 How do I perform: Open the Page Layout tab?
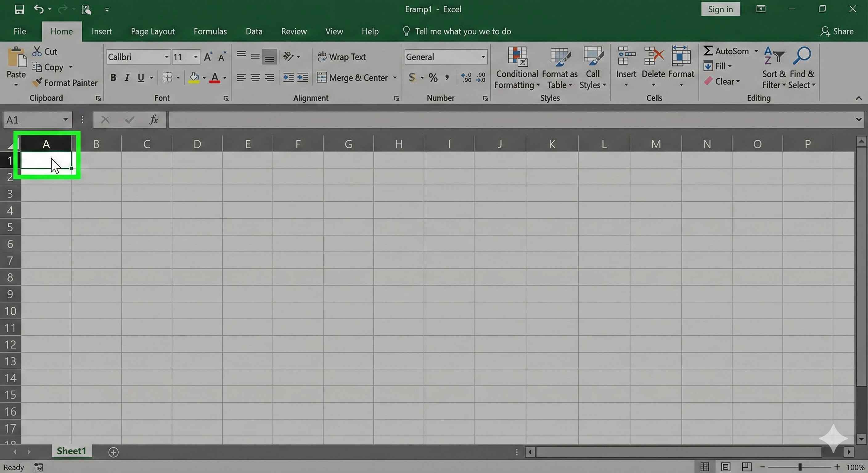coord(153,31)
